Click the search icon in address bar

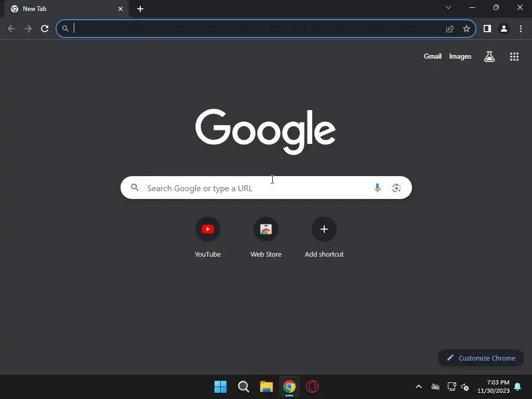click(x=65, y=29)
